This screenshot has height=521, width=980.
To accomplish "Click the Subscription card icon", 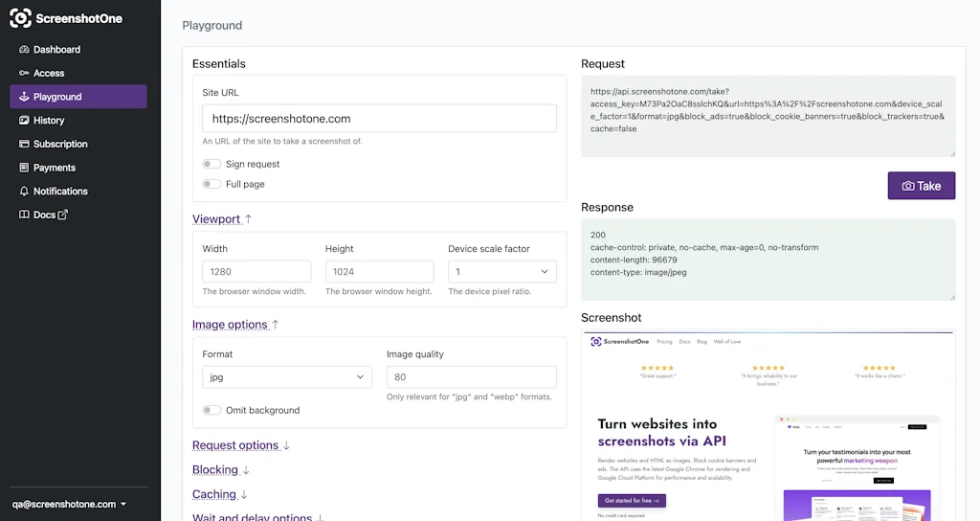I will [25, 145].
